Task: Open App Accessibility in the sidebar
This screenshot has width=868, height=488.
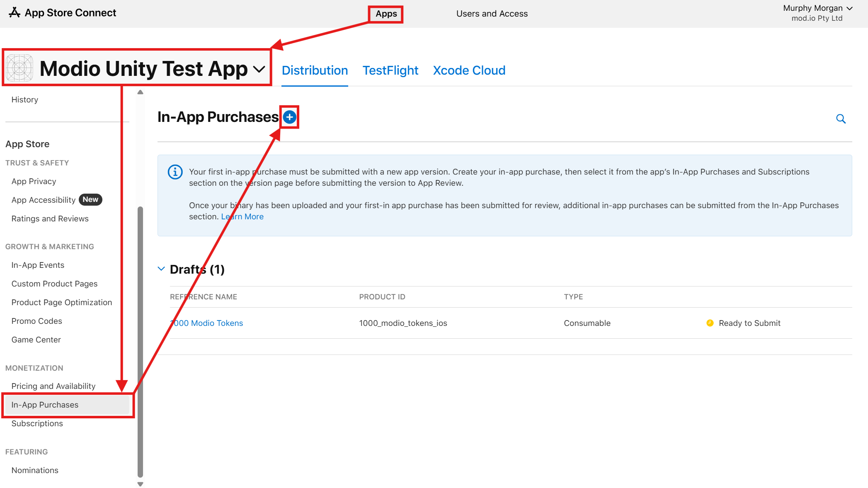Action: coord(43,200)
